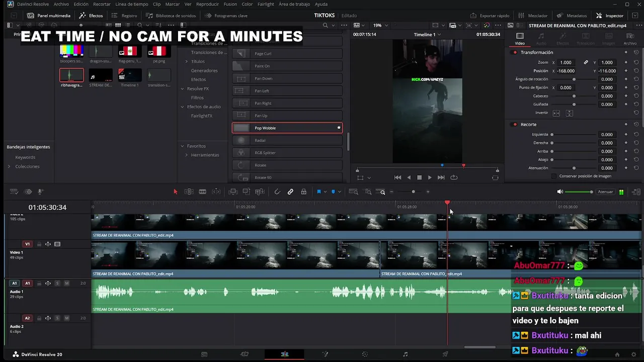The width and height of the screenshot is (644, 362).
Task: Click the Replace clip timeline button
Action: point(260,192)
